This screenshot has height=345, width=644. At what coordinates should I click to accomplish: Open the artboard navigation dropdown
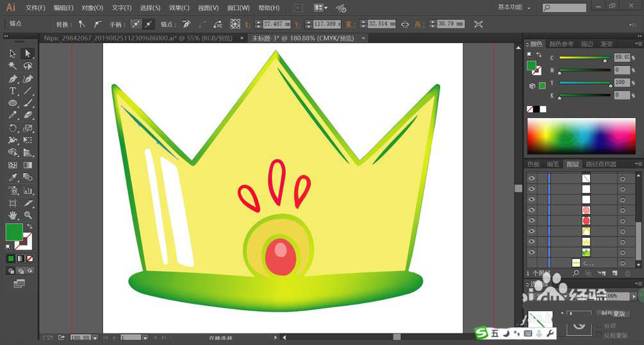coord(145,337)
